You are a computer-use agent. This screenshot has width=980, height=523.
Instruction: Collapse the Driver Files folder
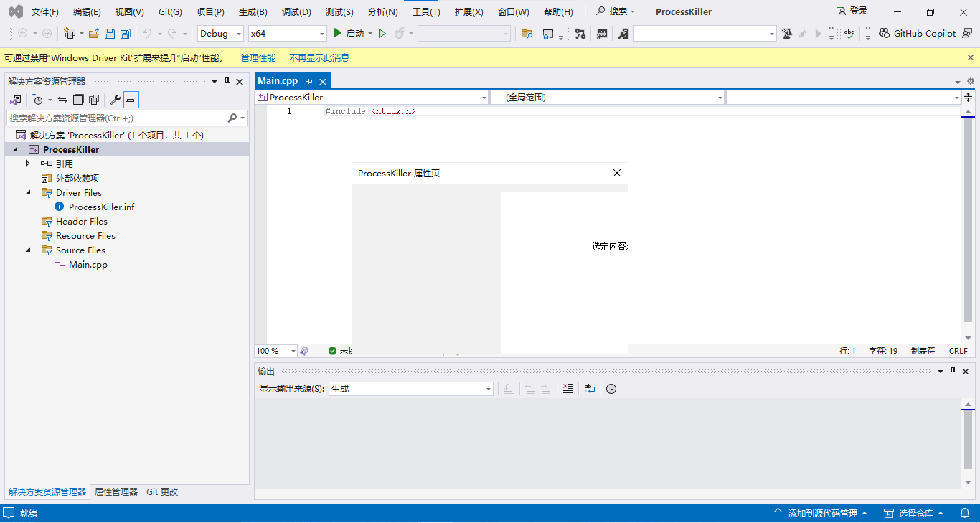27,192
